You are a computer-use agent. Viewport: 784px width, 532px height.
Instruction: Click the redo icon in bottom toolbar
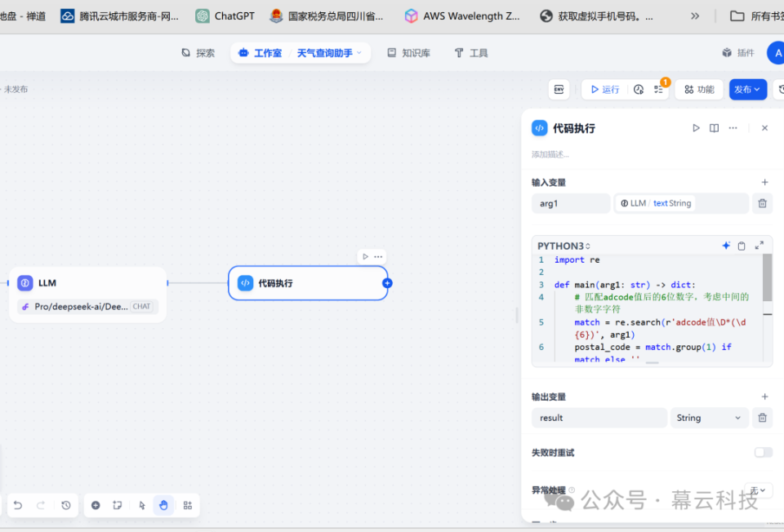tap(39, 505)
